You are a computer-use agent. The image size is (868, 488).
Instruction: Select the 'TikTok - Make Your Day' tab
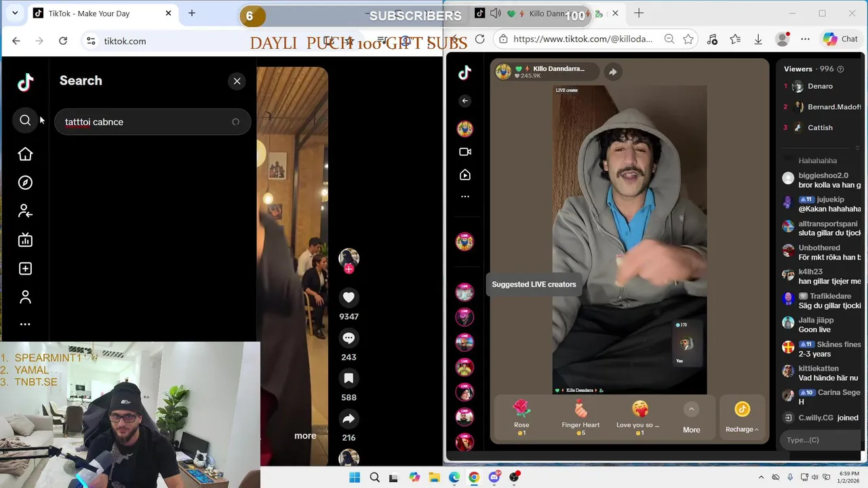pyautogui.click(x=103, y=13)
